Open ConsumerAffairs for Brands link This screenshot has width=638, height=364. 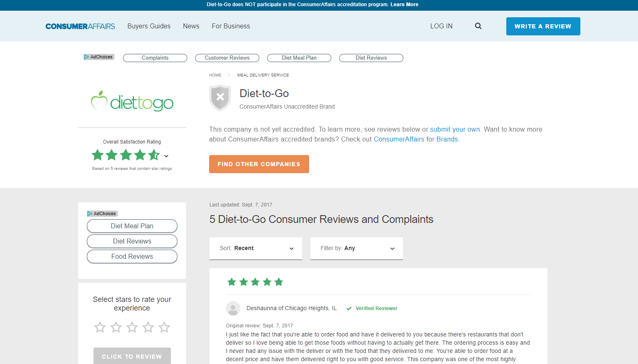click(x=416, y=139)
